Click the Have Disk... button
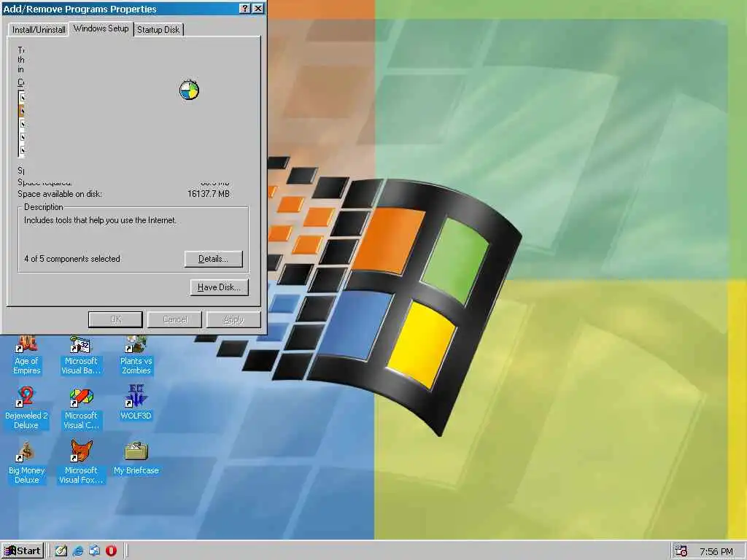Screen dimensions: 747x560 click(x=219, y=287)
